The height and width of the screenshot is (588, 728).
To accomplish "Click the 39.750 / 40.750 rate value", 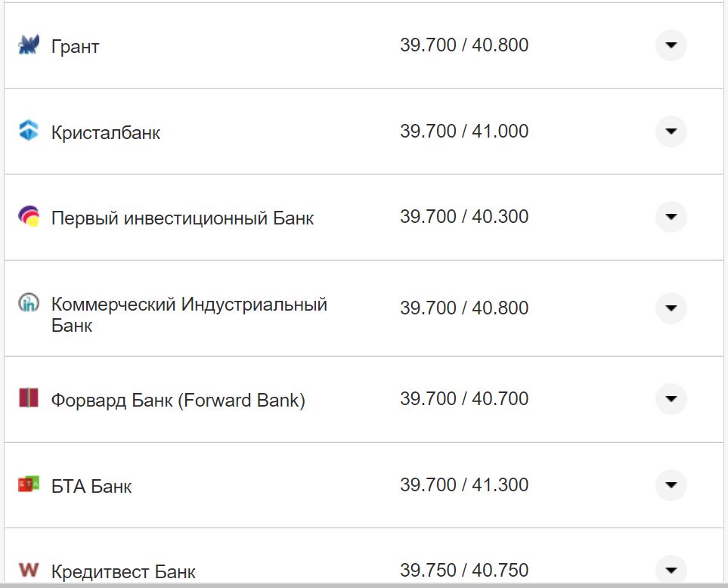I will pos(466,571).
